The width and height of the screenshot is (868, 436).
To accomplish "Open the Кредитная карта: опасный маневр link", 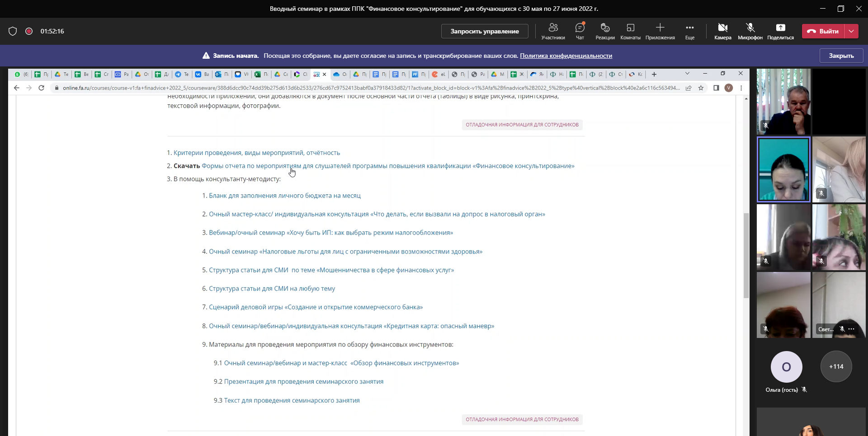I will [x=351, y=326].
